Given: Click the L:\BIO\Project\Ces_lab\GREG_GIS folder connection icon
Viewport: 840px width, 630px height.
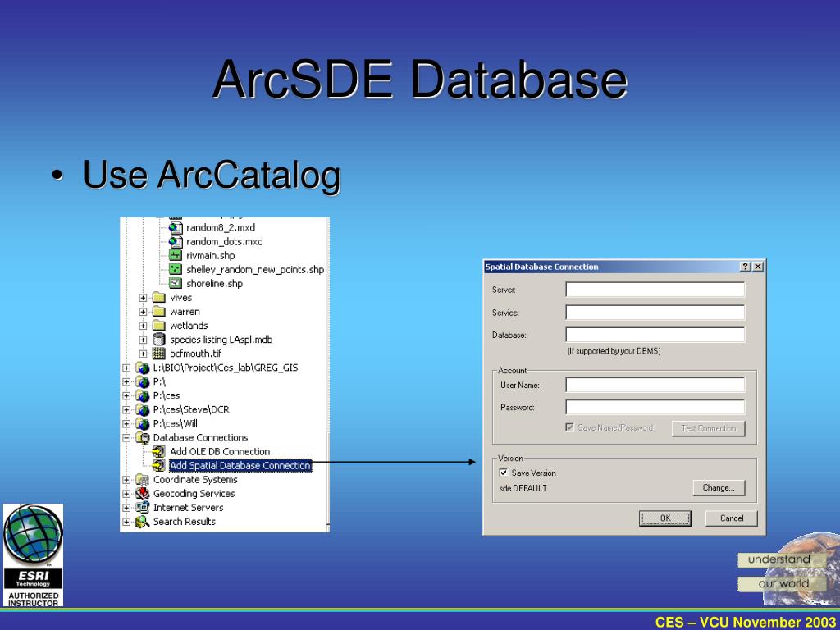Looking at the screenshot, I should pos(142,367).
